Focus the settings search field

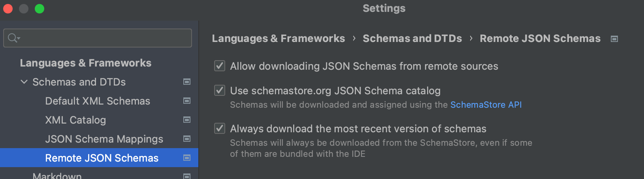tap(98, 38)
